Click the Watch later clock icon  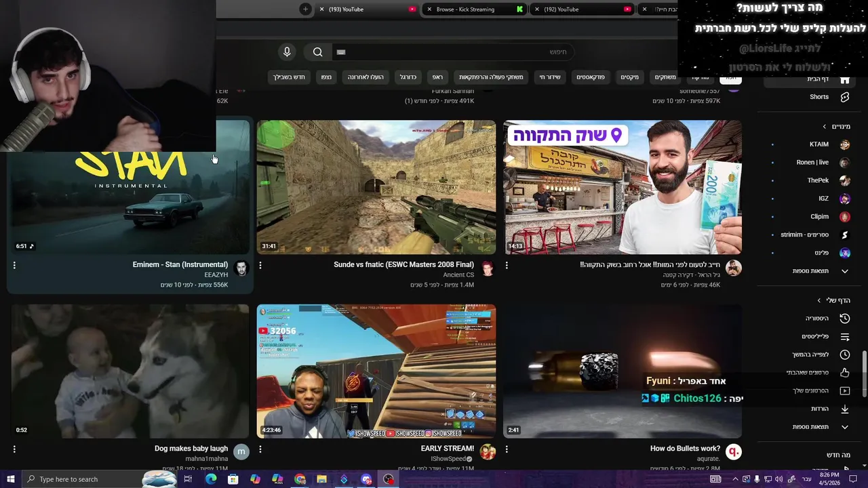point(844,354)
